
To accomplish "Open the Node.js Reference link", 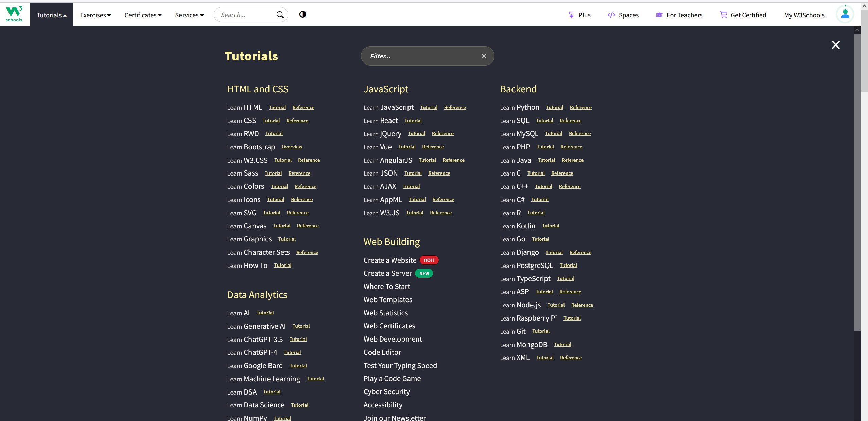I will [582, 305].
